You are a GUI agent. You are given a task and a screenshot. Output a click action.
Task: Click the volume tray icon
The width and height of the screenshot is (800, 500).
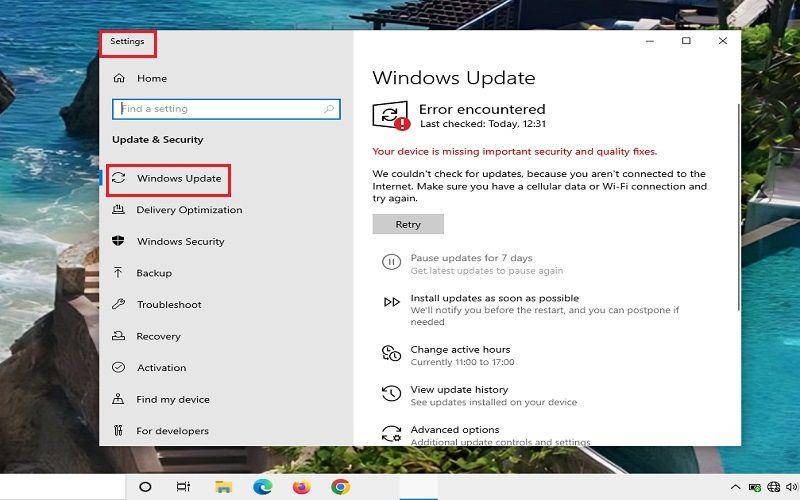[x=792, y=487]
